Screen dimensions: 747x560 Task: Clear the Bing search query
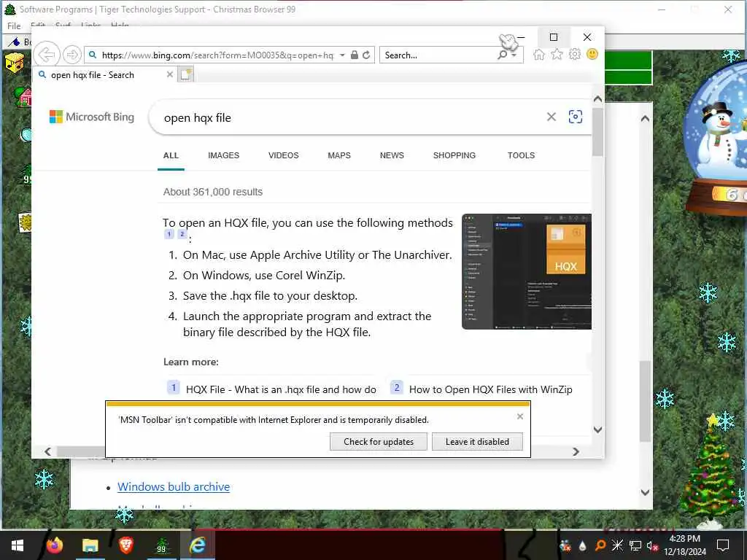(551, 117)
